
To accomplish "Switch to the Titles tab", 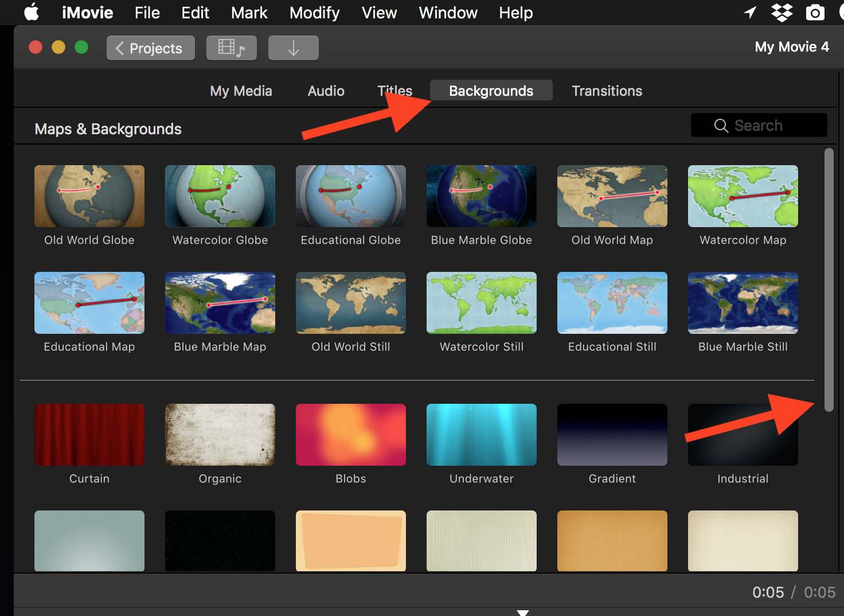I will [x=394, y=91].
